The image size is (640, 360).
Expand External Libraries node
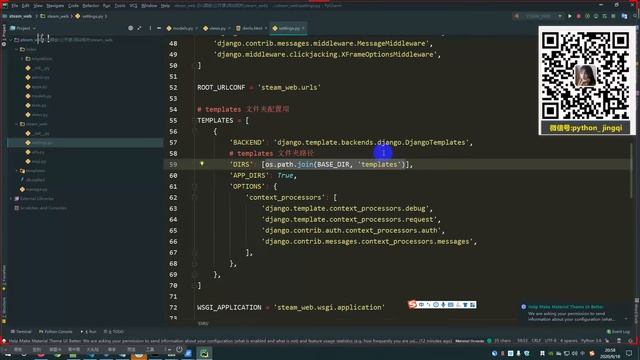[x=11, y=199]
